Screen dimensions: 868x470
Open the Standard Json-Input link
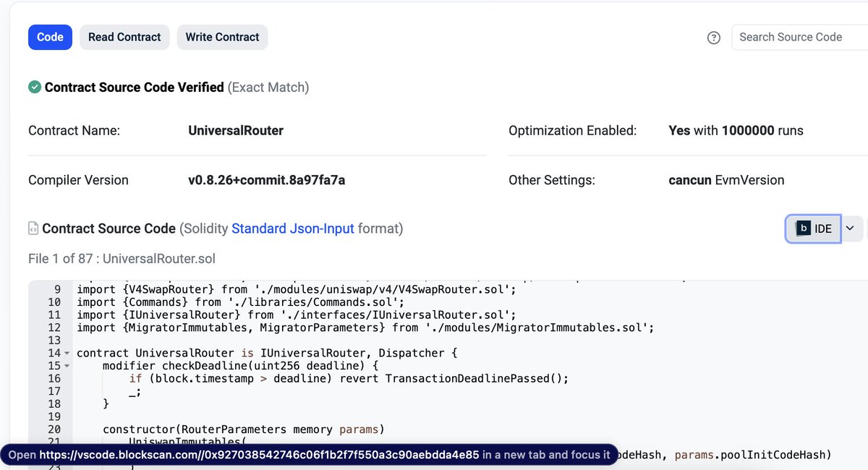pyautogui.click(x=293, y=228)
